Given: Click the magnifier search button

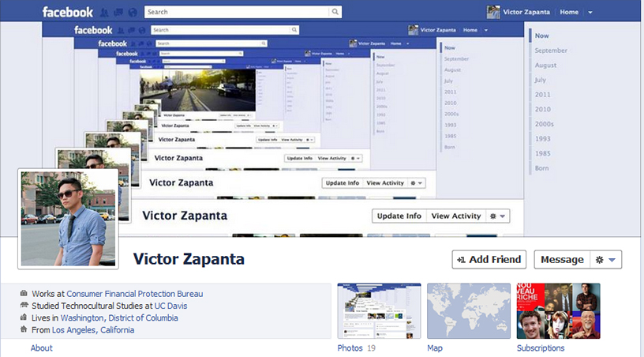Looking at the screenshot, I should tap(335, 12).
